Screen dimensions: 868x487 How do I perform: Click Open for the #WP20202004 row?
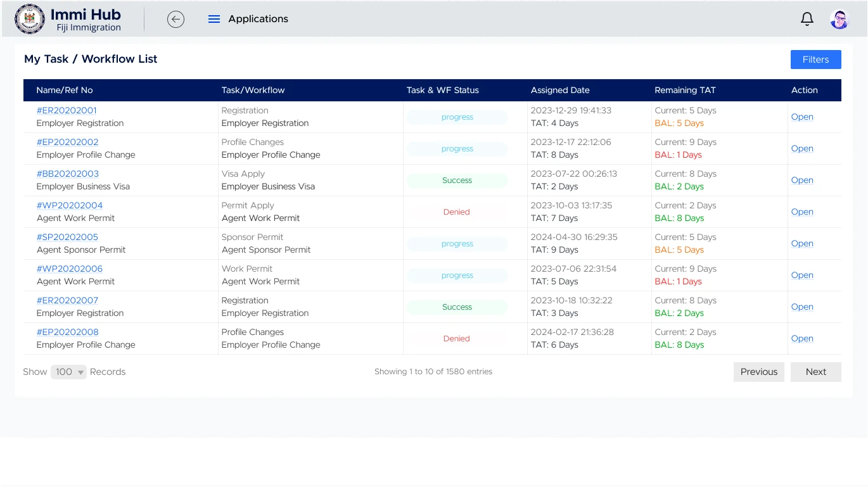[802, 212]
